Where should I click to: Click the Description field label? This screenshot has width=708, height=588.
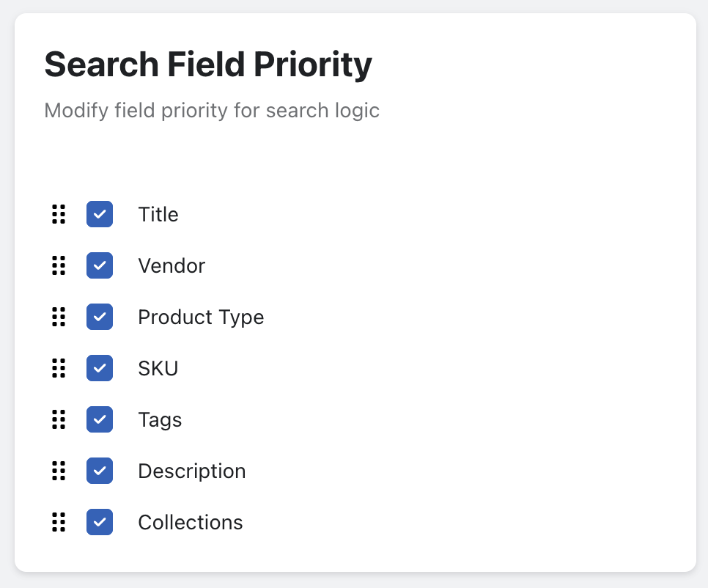pos(192,471)
